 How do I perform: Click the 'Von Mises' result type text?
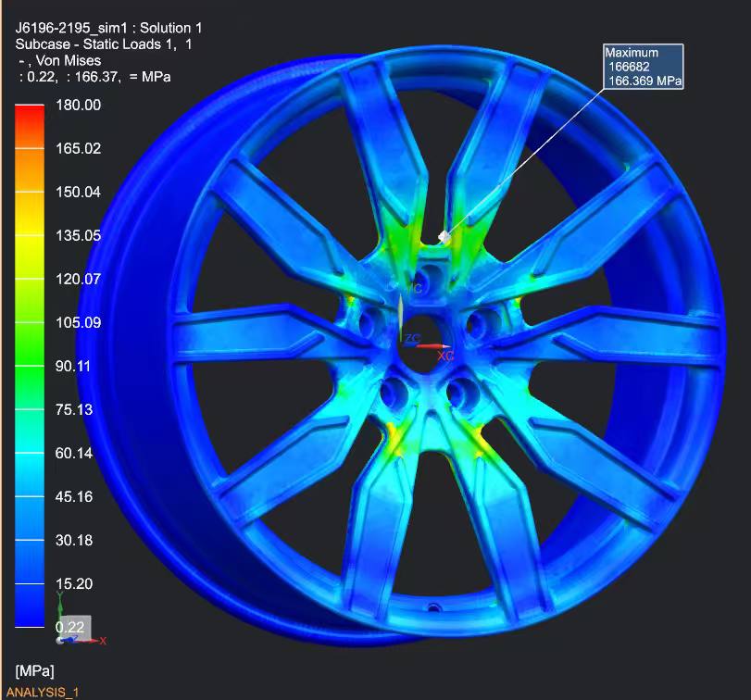[x=69, y=61]
